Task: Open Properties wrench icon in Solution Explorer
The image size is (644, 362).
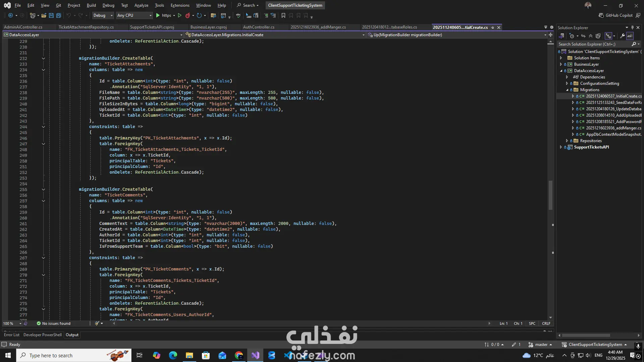Action: (x=622, y=36)
